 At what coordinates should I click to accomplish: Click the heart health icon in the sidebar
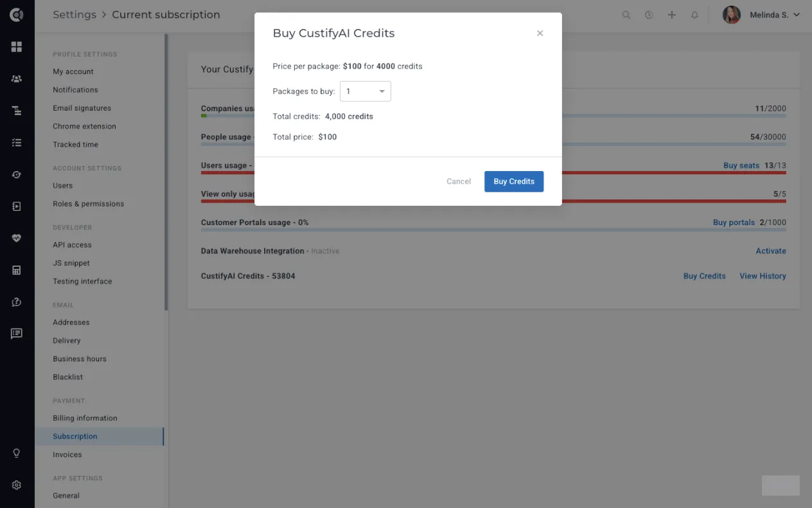[17, 238]
